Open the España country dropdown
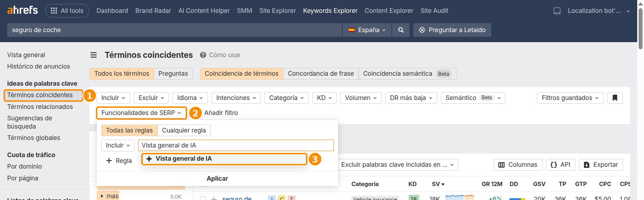 point(367,30)
